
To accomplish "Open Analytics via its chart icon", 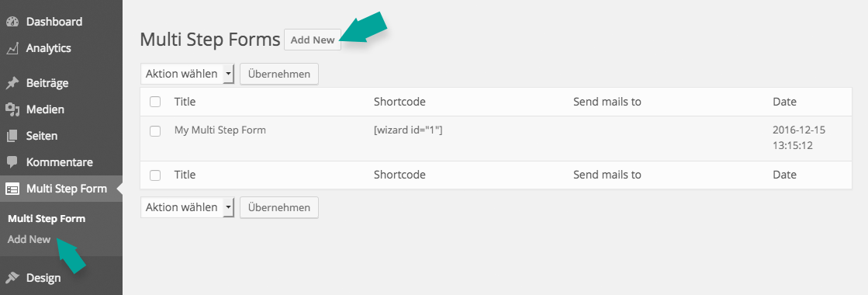I will (12, 49).
